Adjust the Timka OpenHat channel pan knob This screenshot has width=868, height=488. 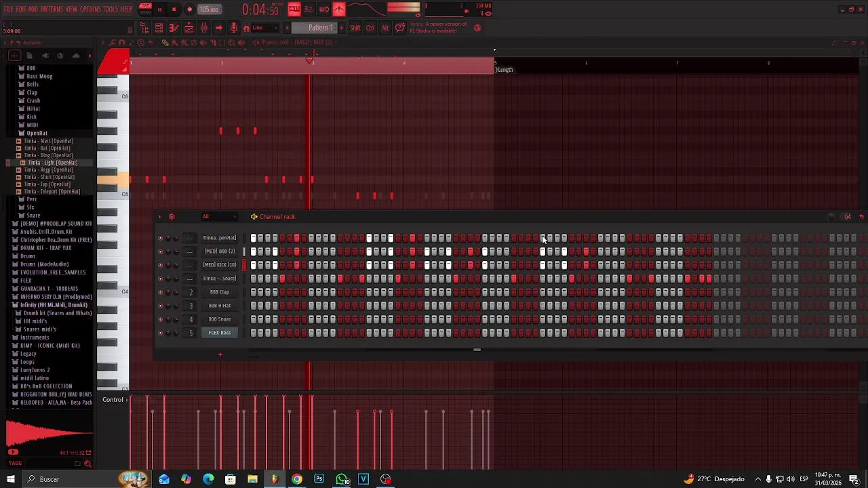point(169,238)
